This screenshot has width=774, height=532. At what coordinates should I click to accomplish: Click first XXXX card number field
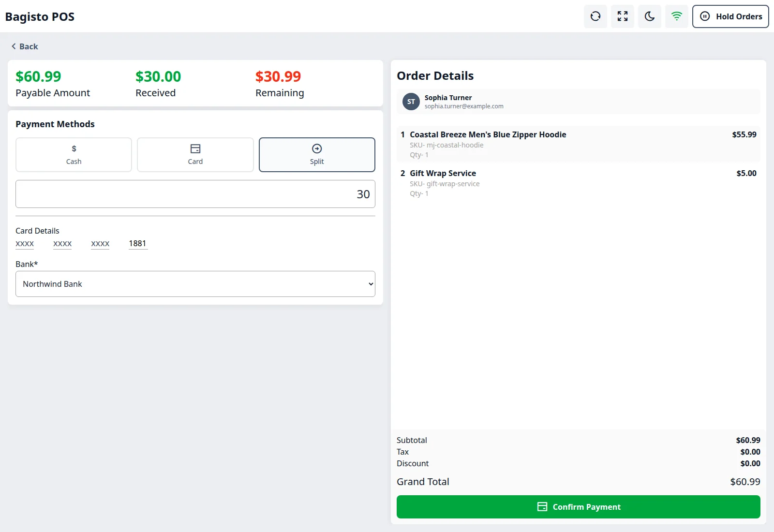click(x=25, y=244)
